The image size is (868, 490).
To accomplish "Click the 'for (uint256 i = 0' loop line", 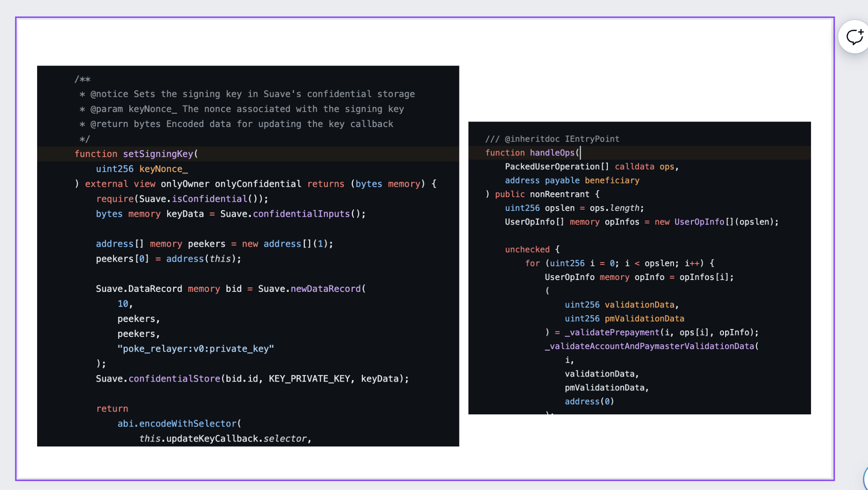I will [619, 264].
